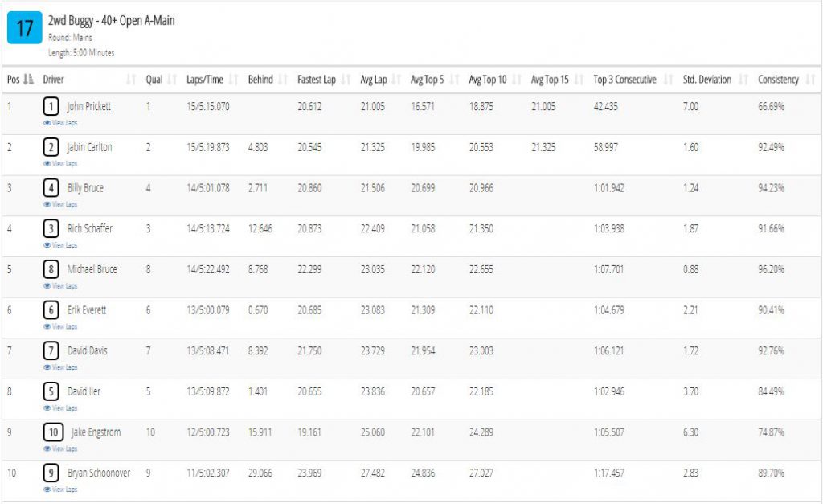
Task: Click std. deviation value 7.00
Action: pyautogui.click(x=690, y=107)
